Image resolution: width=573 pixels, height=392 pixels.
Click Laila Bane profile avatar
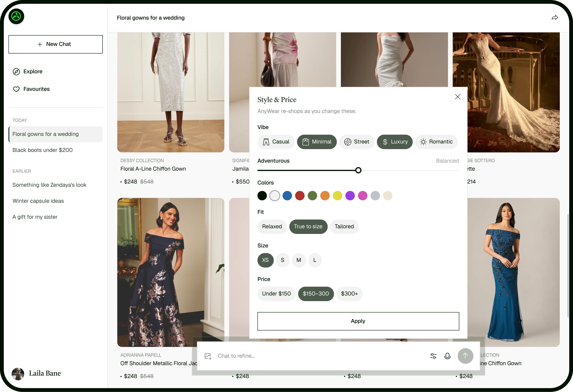click(x=18, y=374)
